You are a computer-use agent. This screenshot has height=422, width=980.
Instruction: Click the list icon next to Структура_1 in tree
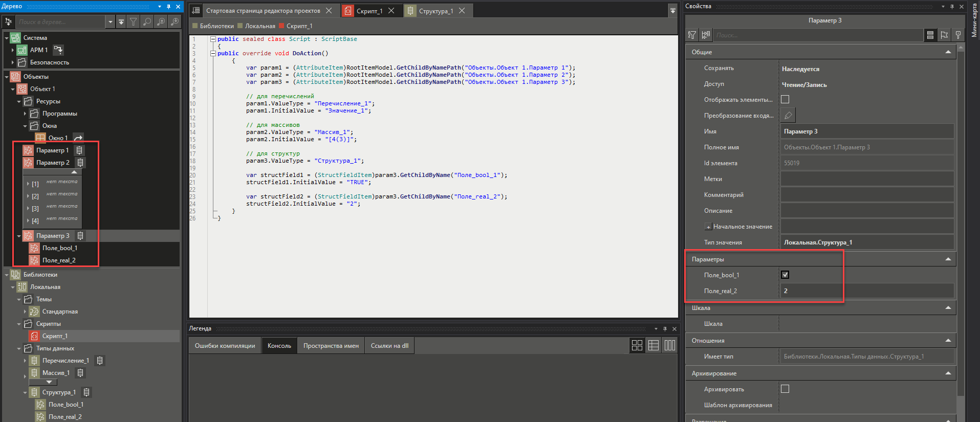tap(86, 392)
